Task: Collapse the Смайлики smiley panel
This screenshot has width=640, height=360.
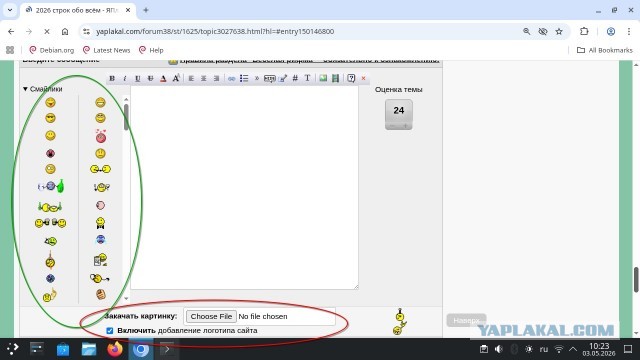Action: pos(42,89)
